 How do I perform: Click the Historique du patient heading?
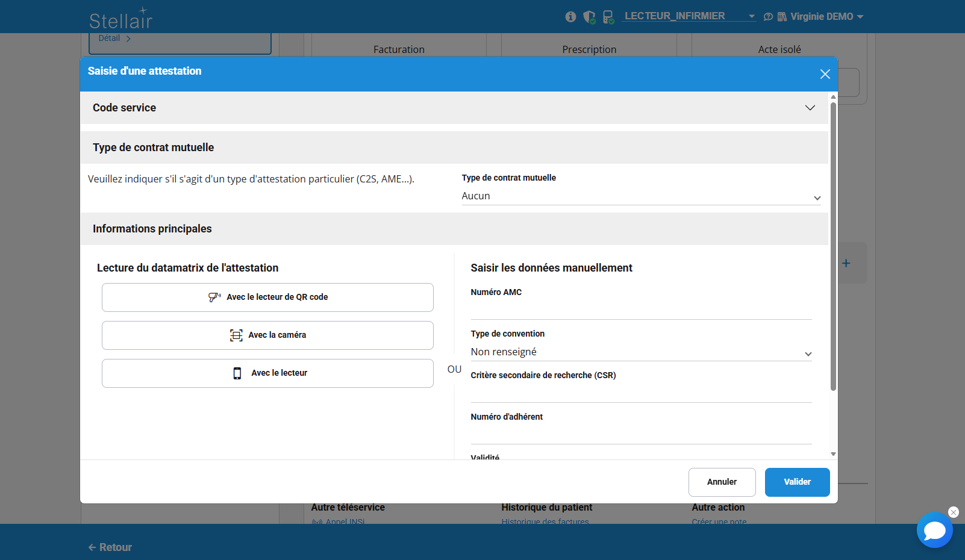(547, 508)
